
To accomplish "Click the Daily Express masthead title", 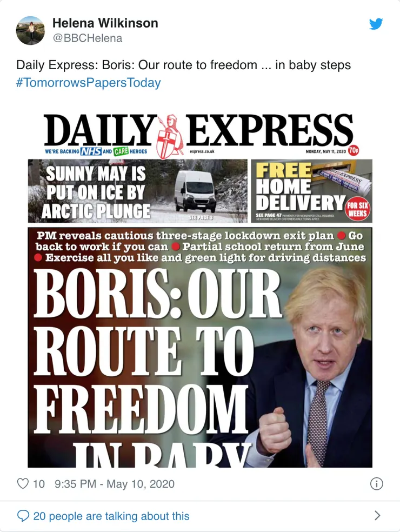I will click(199, 131).
